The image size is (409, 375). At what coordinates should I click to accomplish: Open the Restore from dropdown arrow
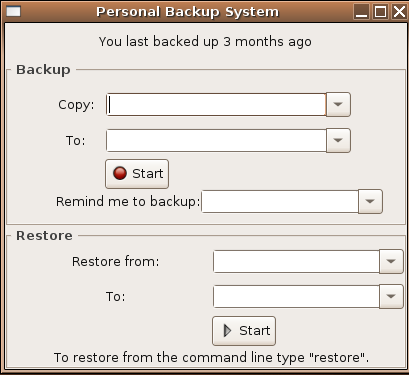(x=391, y=261)
